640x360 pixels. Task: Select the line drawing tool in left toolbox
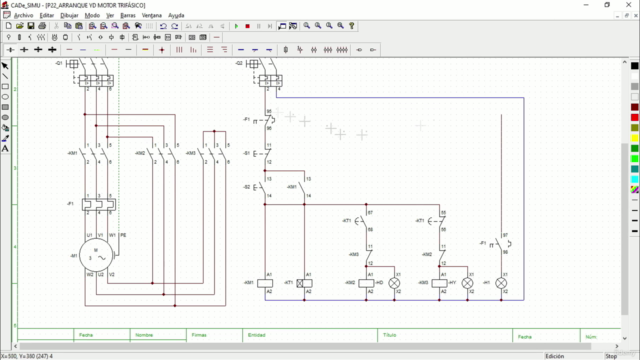5,76
